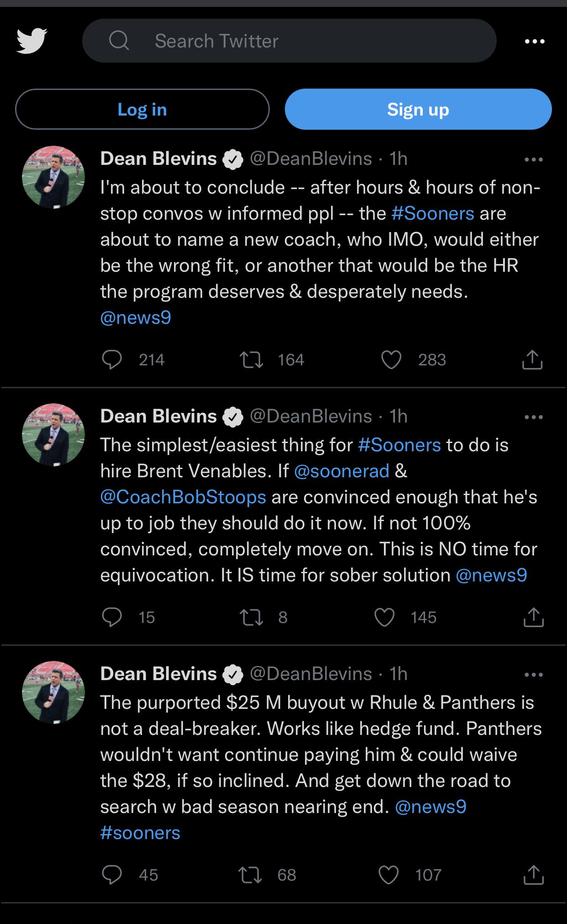This screenshot has width=567, height=924.
Task: Click the Sign up button
Action: coord(418,109)
